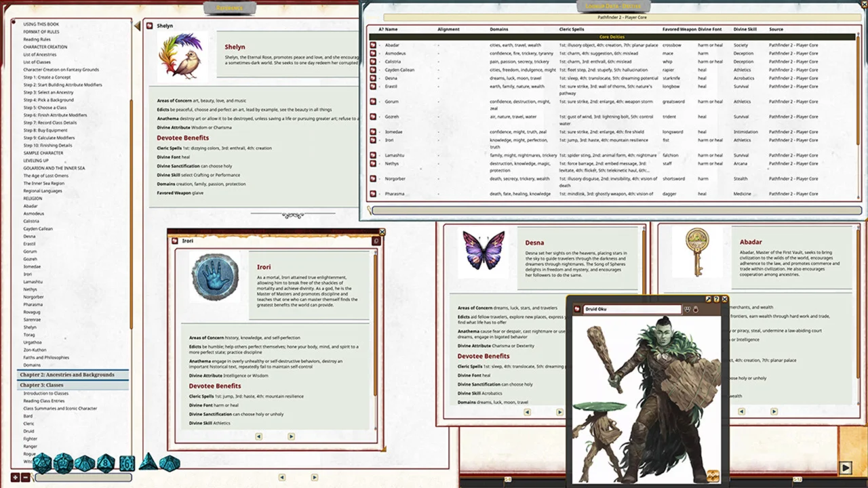Click the mask icon in the Druid Oku window
Image resolution: width=868 pixels, height=488 pixels.
click(687, 309)
